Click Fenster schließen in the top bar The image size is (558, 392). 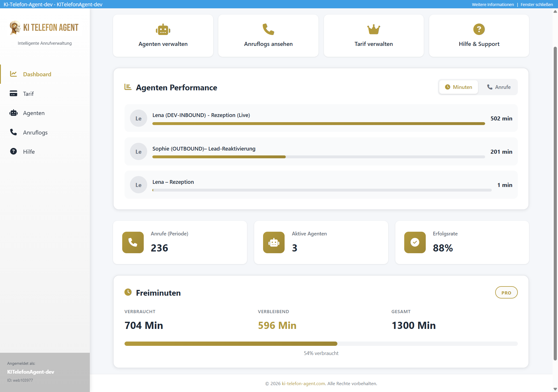coord(536,4)
